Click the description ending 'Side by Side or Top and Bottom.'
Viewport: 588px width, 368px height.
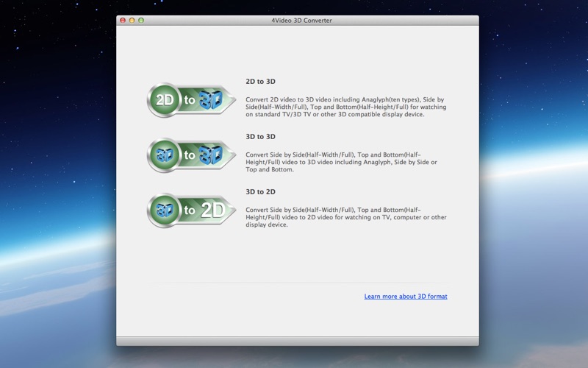[x=341, y=162]
